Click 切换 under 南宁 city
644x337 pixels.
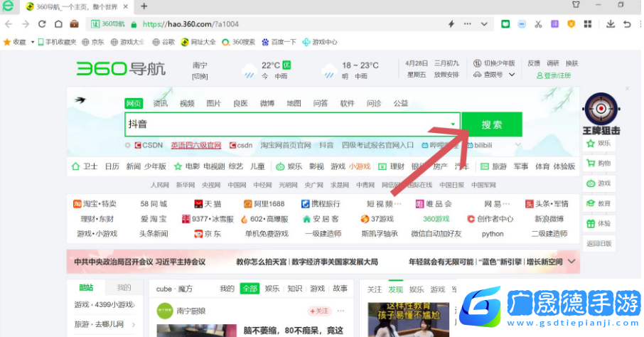point(200,77)
